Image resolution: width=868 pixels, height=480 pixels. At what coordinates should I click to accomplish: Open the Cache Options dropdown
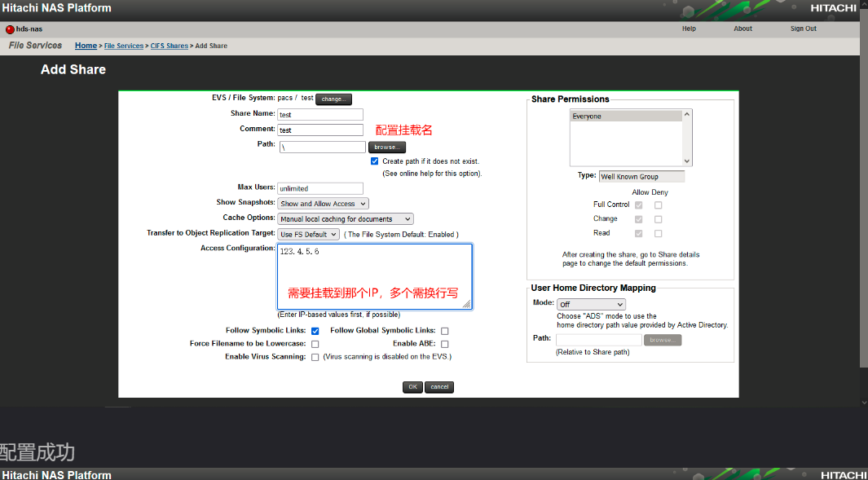pos(346,219)
